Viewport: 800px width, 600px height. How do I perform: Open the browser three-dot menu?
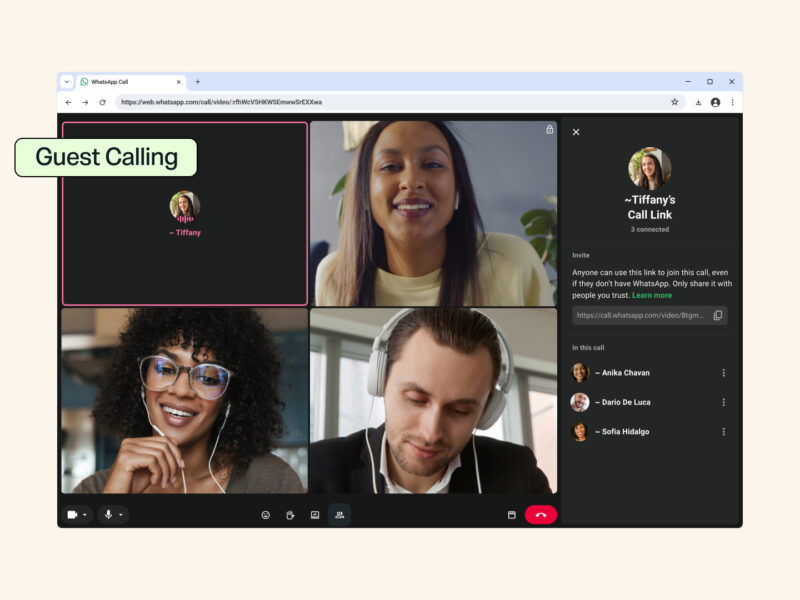(733, 103)
